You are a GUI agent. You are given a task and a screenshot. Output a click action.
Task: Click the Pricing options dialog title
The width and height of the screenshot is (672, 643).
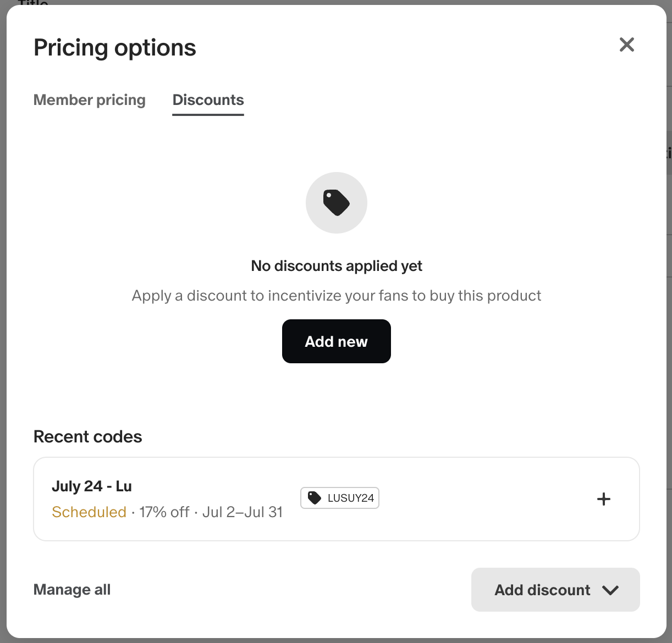115,48
